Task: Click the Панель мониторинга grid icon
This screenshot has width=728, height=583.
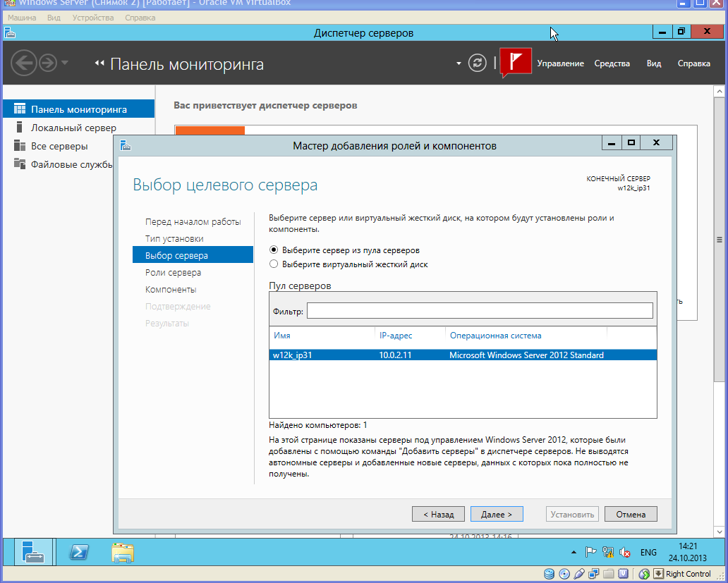Action: click(20, 109)
